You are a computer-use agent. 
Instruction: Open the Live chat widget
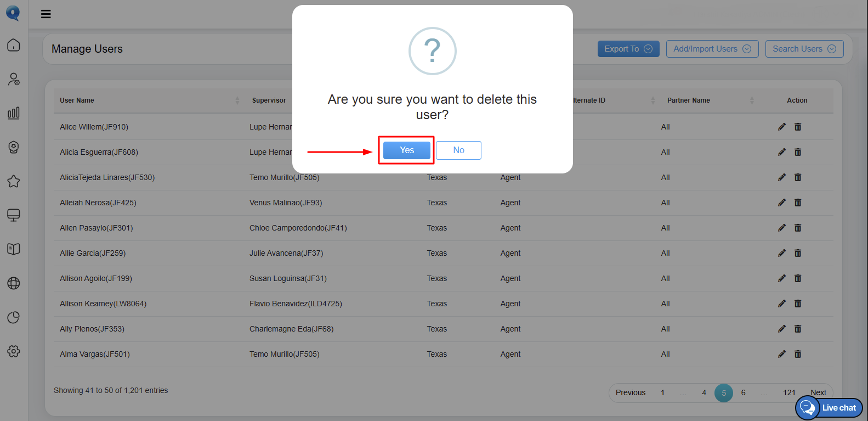tap(829, 408)
